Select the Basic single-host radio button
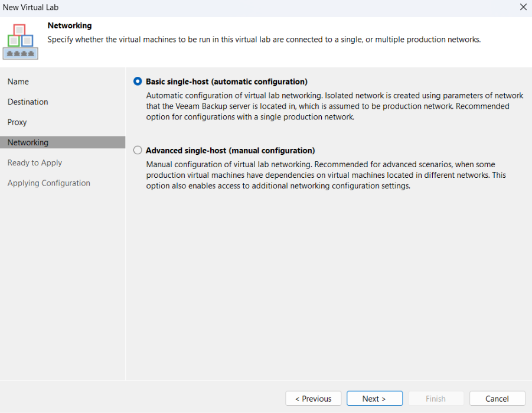Viewport: 532px width, 413px height. (138, 82)
